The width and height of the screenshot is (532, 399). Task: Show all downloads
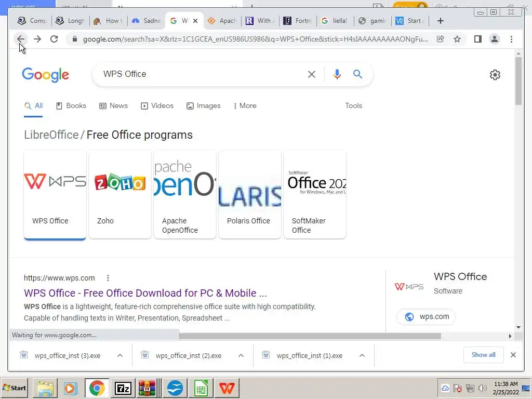coord(484,354)
